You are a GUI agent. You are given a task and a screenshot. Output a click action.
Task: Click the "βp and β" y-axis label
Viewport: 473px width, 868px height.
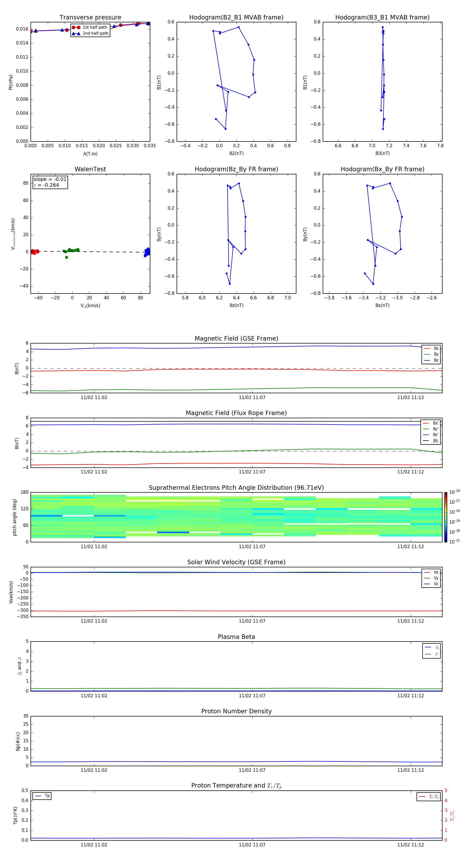(x=19, y=666)
